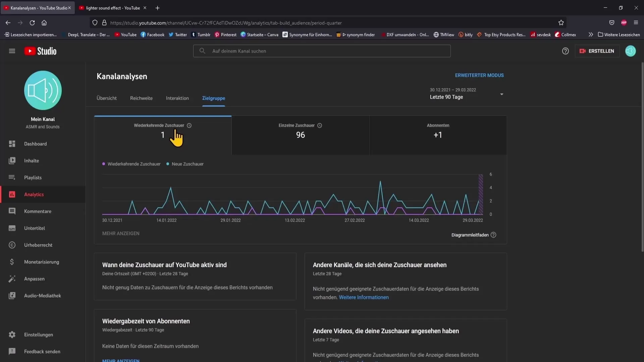
Task: Click ERWEITERTER MODUS button
Action: click(x=479, y=75)
